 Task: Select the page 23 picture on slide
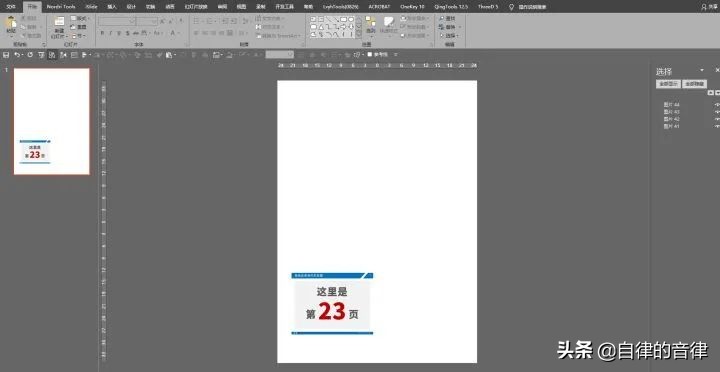(332, 304)
